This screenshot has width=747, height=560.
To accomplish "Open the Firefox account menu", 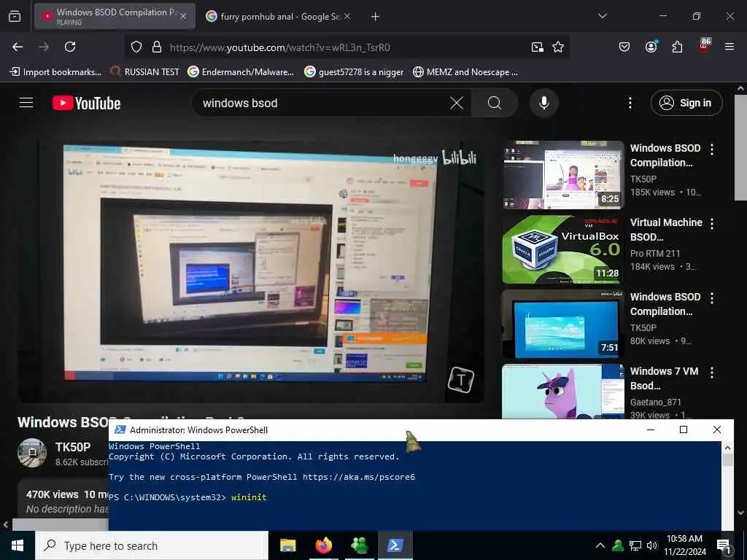I will 651,47.
